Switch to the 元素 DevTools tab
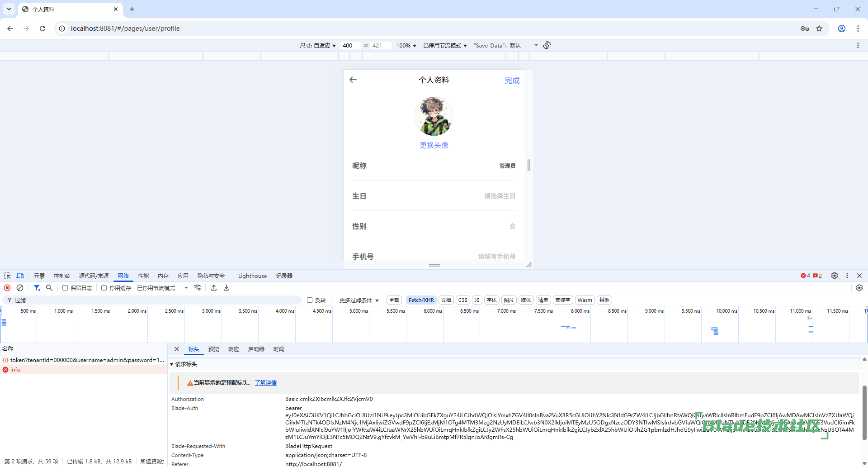Viewport: 868px width, 467px height. coord(39,276)
